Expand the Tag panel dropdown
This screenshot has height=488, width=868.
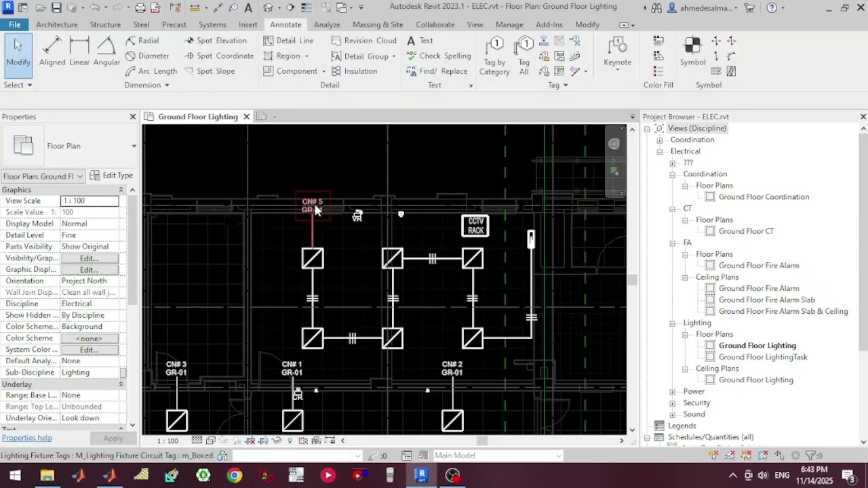(x=558, y=85)
